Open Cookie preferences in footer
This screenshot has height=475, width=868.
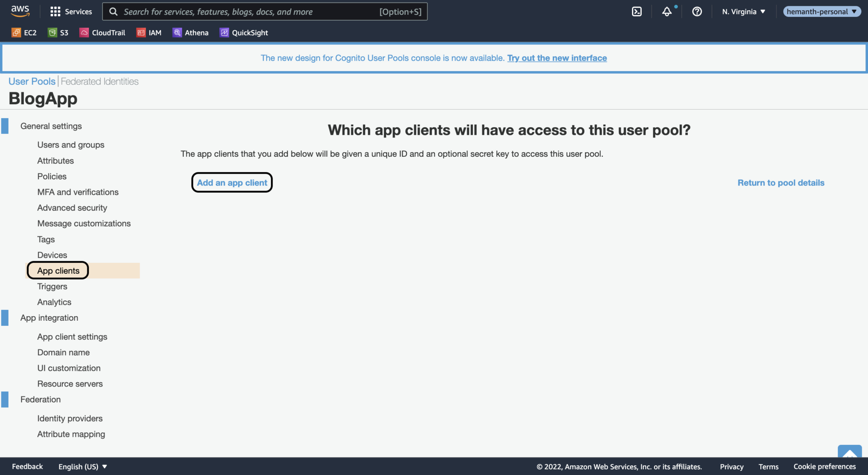click(825, 467)
